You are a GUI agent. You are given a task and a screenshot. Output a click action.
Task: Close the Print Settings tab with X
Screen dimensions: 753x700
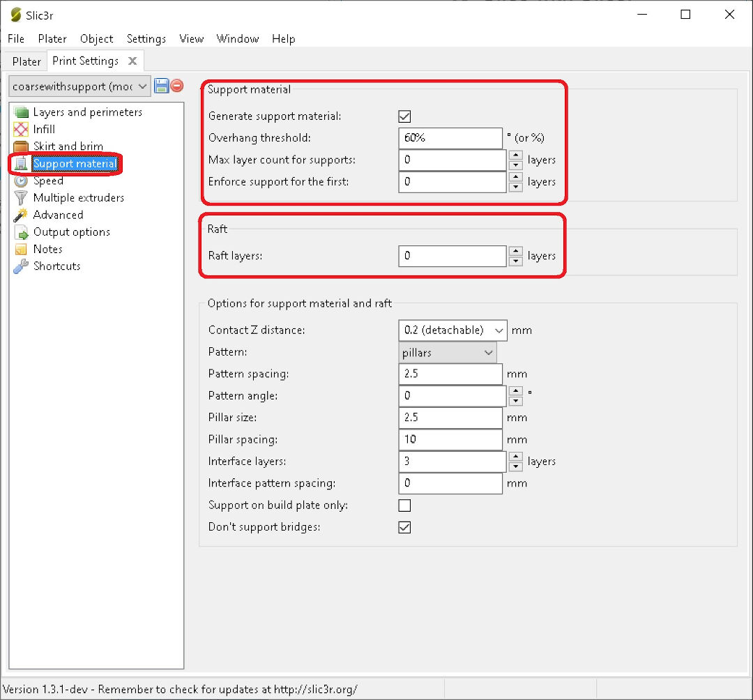click(x=132, y=61)
